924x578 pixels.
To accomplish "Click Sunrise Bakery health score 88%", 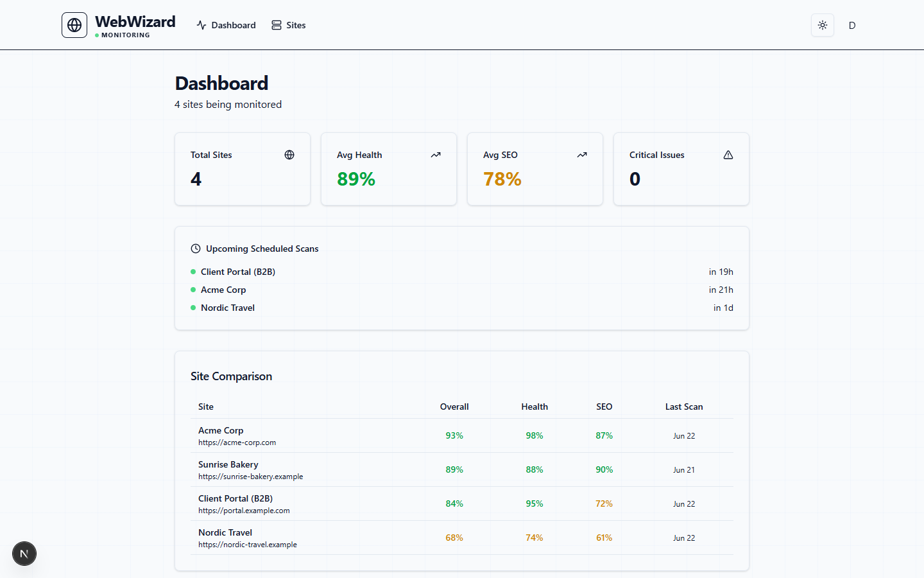I will click(x=535, y=469).
